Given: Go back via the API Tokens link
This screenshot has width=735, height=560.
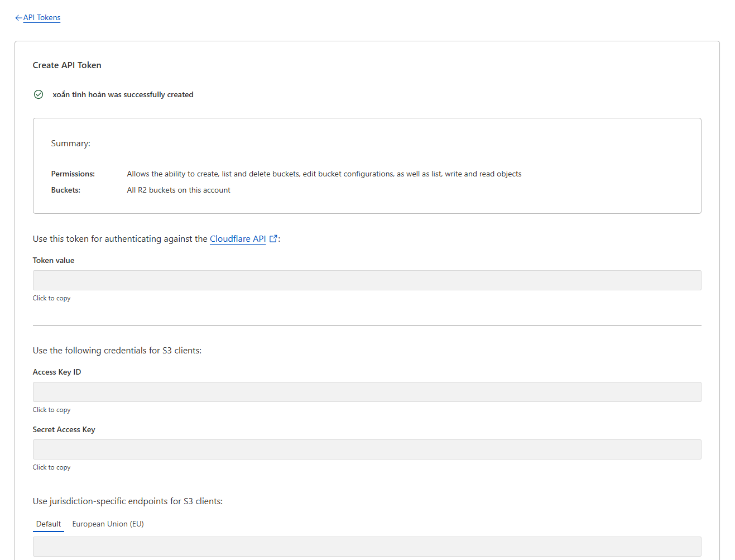Looking at the screenshot, I should 42,18.
